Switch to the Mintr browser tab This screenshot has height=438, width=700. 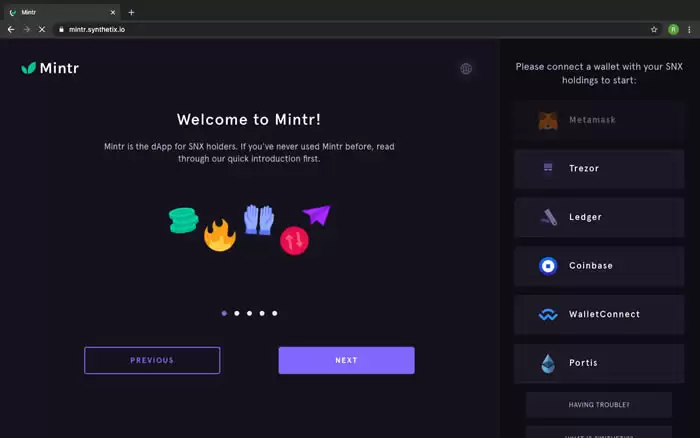click(60, 12)
